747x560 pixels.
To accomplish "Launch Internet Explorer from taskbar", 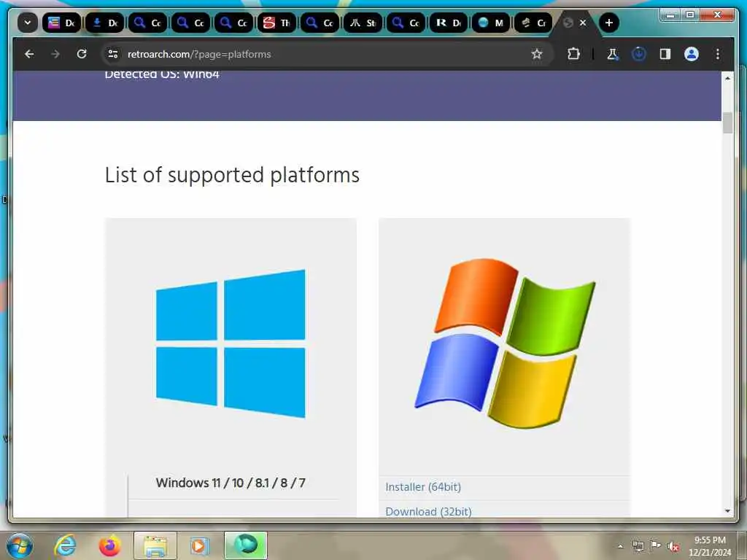I will point(65,545).
